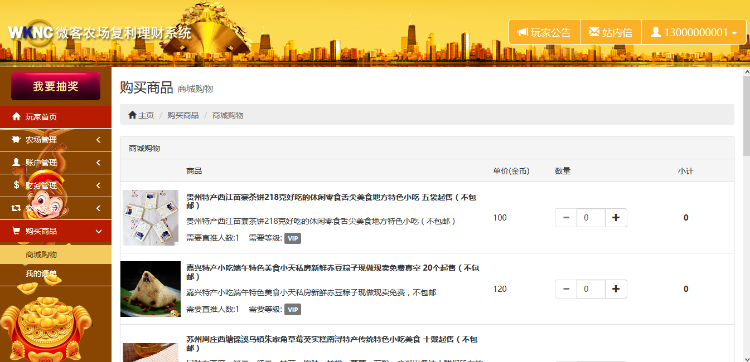This screenshot has width=750, height=362.
Task: Increase quantity of the 100-coin 贵州 tea cake product
Action: [x=616, y=218]
